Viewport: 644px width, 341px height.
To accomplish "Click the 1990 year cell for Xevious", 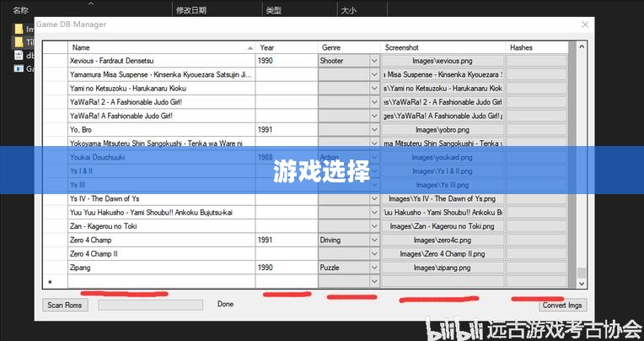I will (x=287, y=61).
